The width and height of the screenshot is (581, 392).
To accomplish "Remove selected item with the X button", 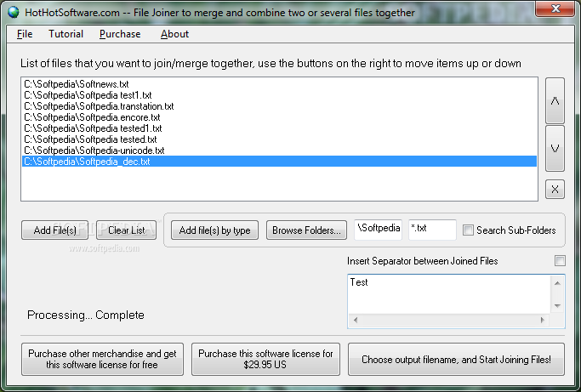I will (x=555, y=190).
